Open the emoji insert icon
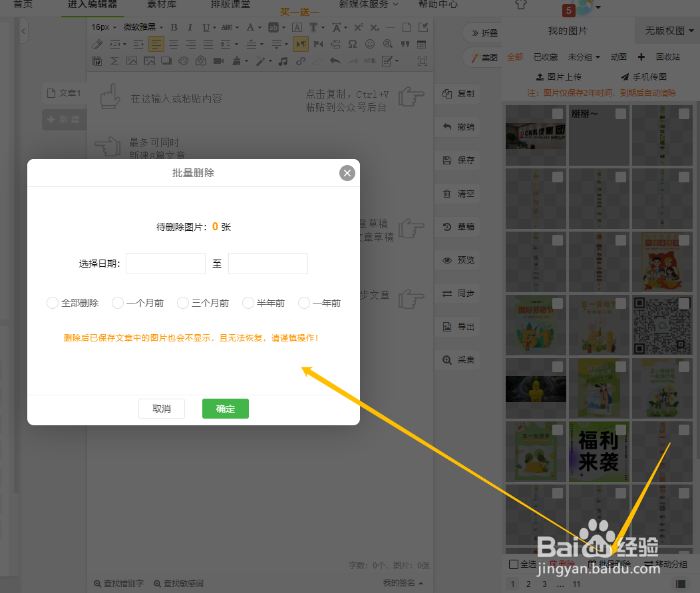700x593 pixels. pos(370,45)
